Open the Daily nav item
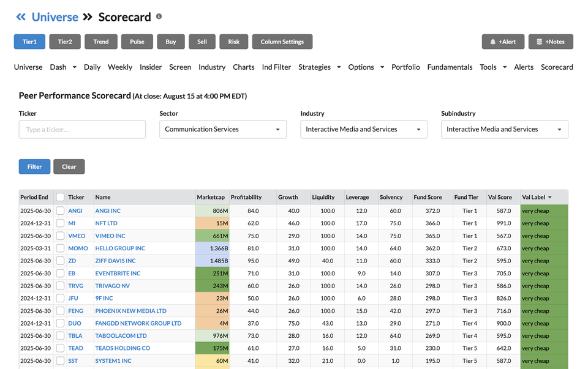Screen dimensions: 588x369 92,67
